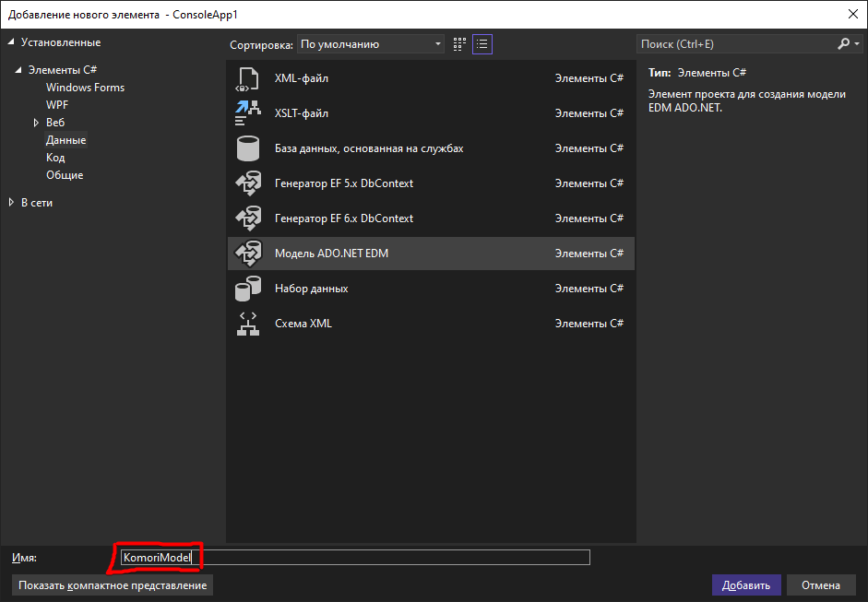Select the Набор данных icon
The image size is (868, 602).
coord(248,289)
